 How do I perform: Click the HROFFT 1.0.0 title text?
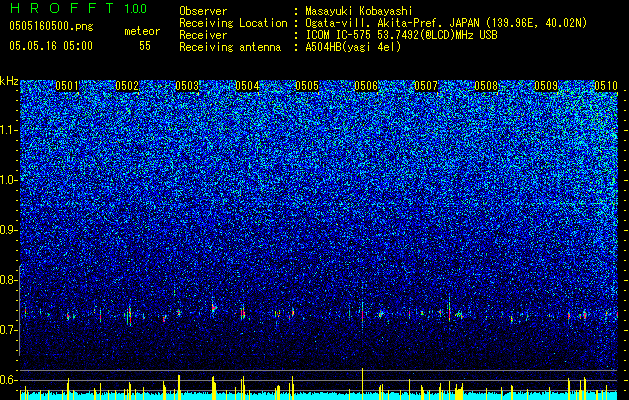[x=78, y=8]
